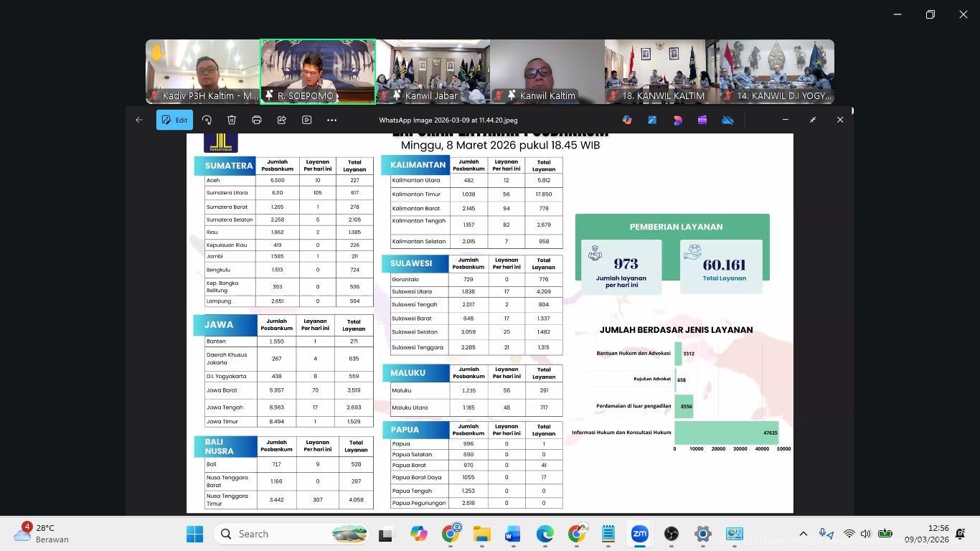The image size is (980, 551).
Task: Select R. SOEPOMO's video tile in Zoom
Action: tap(318, 71)
